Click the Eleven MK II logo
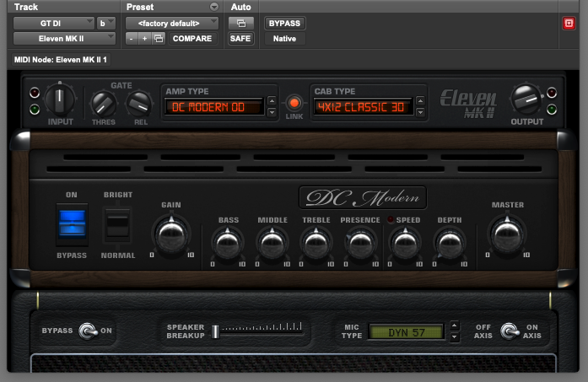This screenshot has height=382, width=588. 468,104
